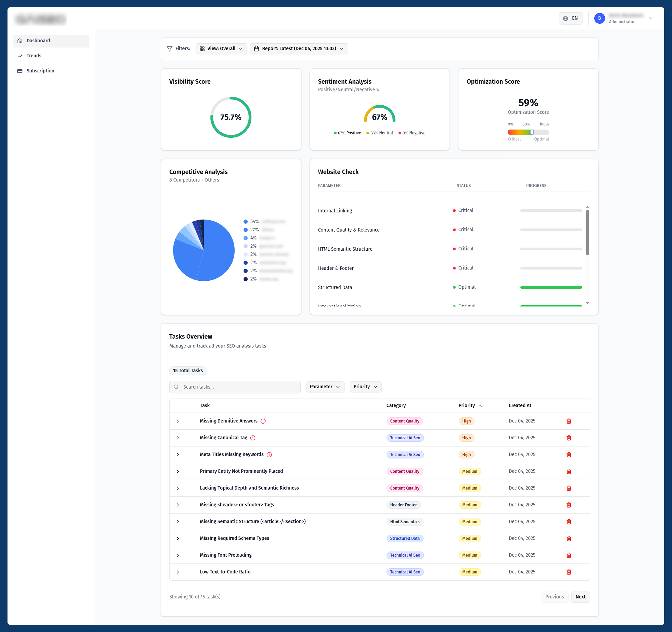Go to Trends in sidebar
Screen dimensions: 672x632
34,56
